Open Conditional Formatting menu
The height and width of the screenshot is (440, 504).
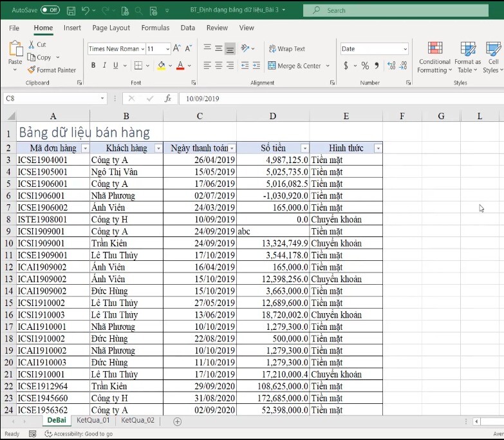tap(434, 57)
